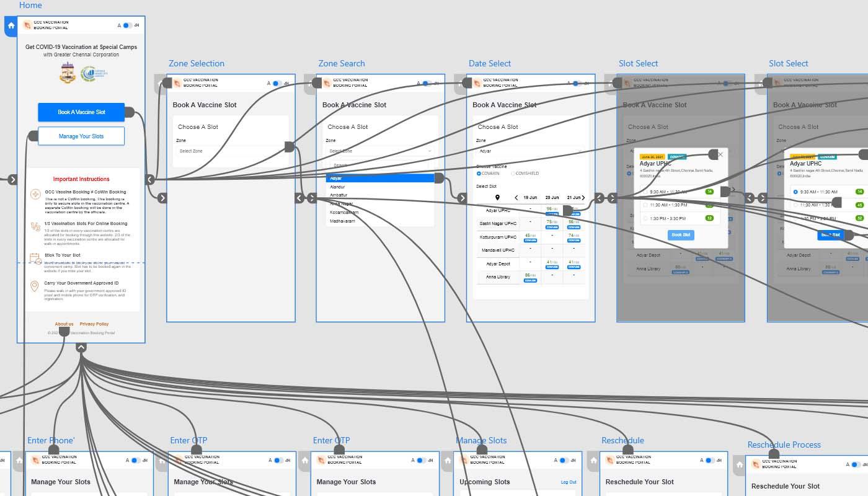
Task: Click the wire handle on Manage Your Slots button
Action: [33, 136]
